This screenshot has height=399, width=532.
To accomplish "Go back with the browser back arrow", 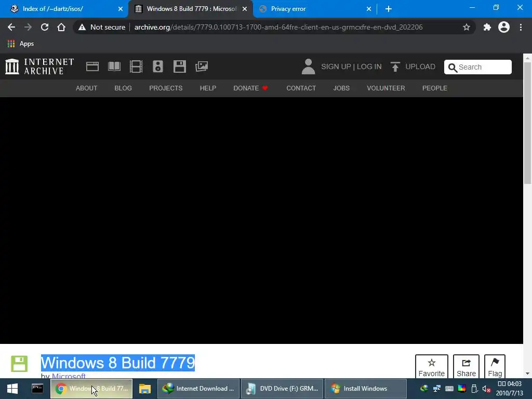I will click(11, 27).
